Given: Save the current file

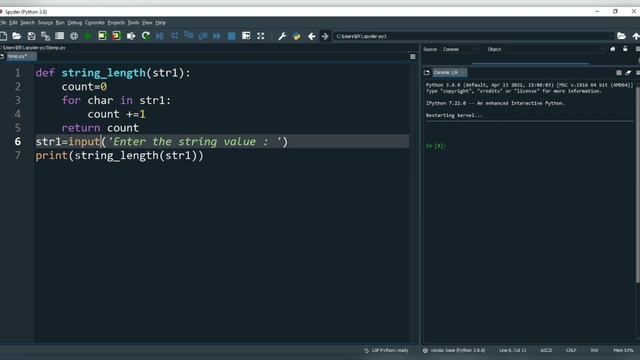Looking at the screenshot, I should click(x=31, y=36).
